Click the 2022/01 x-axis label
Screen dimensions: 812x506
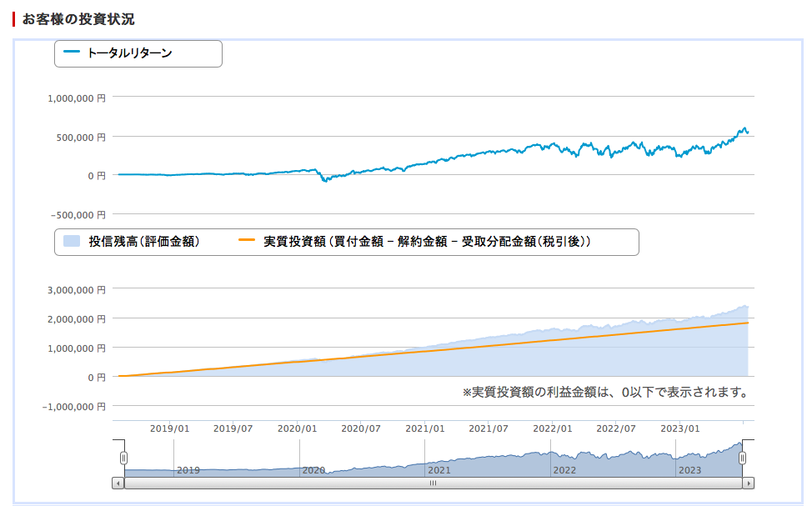point(553,428)
